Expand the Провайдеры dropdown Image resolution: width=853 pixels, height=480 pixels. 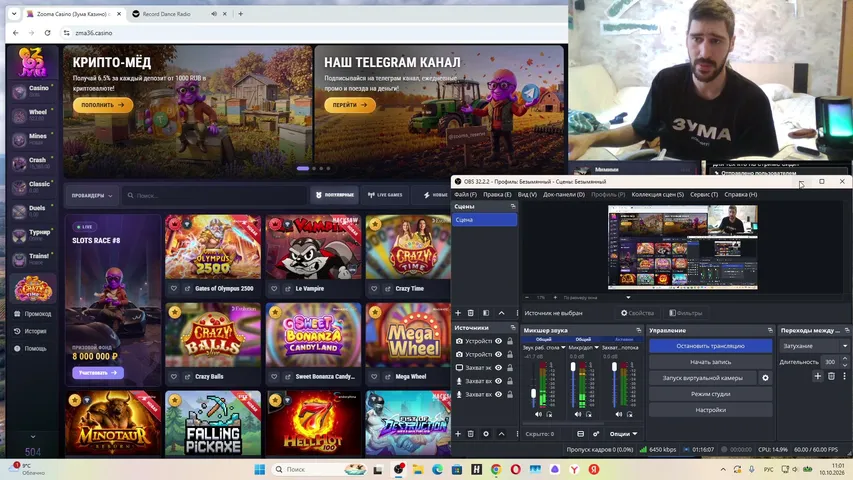coord(92,195)
